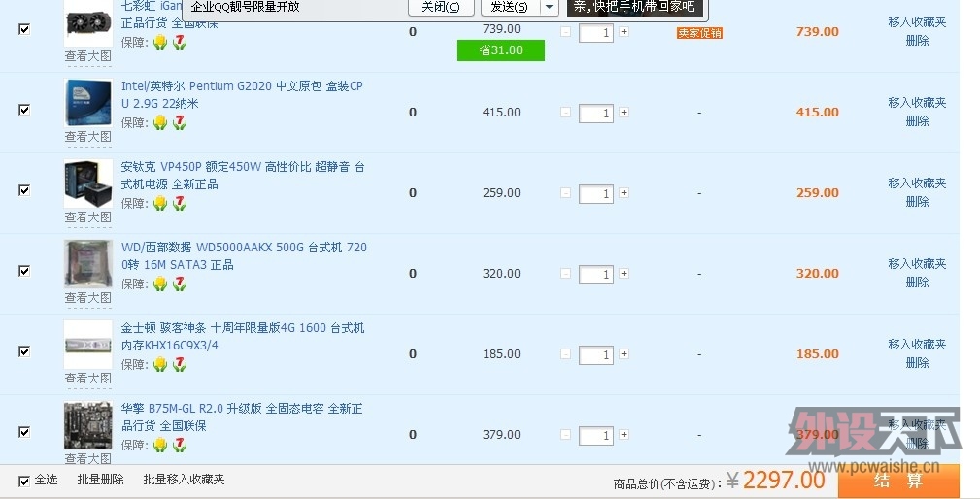Uncheck the 华擎 B75M-GL motherboard checkbox
Image resolution: width=980 pixels, height=499 pixels.
point(24,432)
